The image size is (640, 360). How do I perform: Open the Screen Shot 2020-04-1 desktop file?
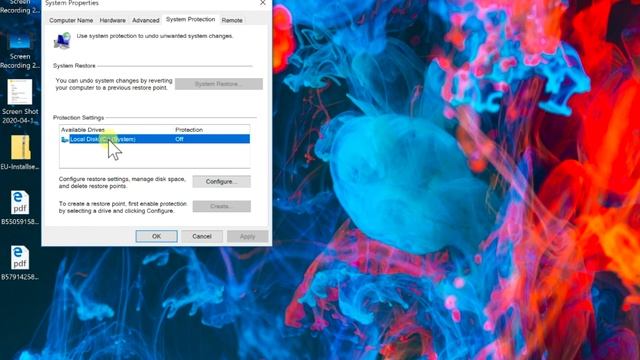[x=20, y=102]
